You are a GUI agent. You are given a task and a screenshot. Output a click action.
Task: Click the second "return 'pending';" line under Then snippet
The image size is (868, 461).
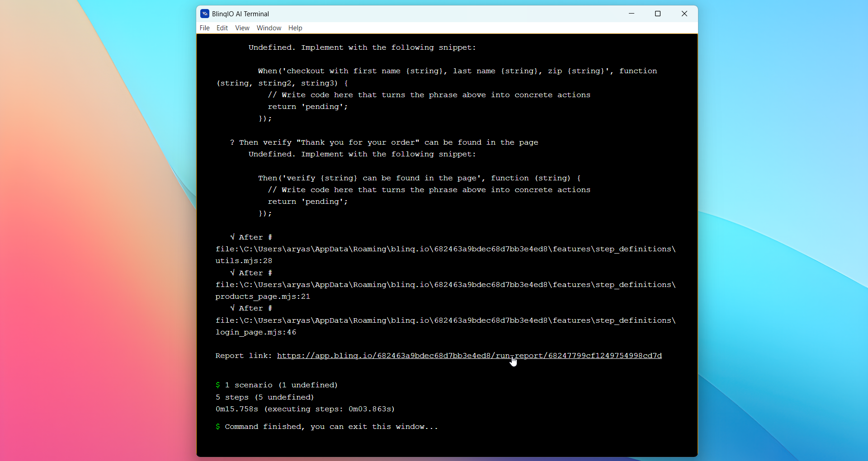308,202
